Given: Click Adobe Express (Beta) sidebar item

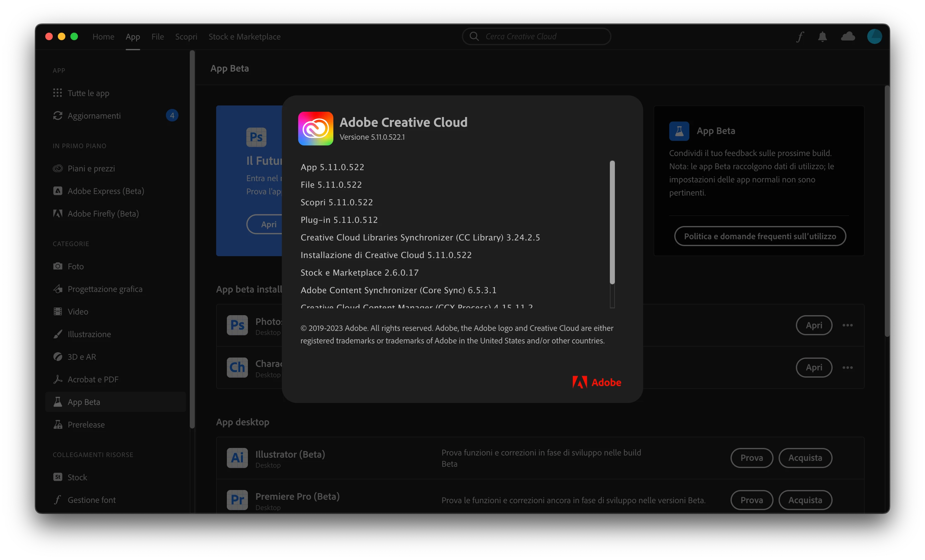Looking at the screenshot, I should tap(106, 191).
